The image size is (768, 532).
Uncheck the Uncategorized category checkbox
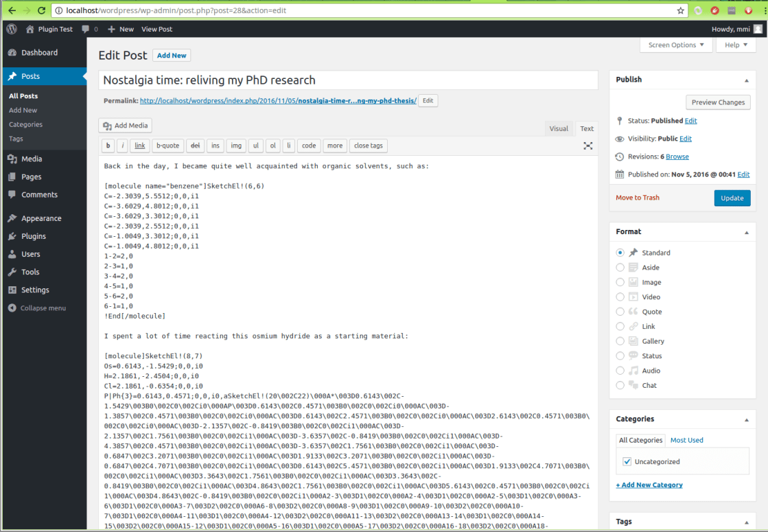[x=627, y=462]
